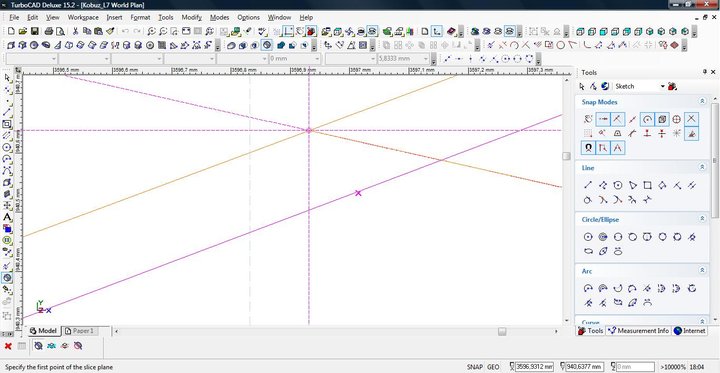720x373 pixels.
Task: Click the Paste clipboard icon
Action: [x=98, y=31]
